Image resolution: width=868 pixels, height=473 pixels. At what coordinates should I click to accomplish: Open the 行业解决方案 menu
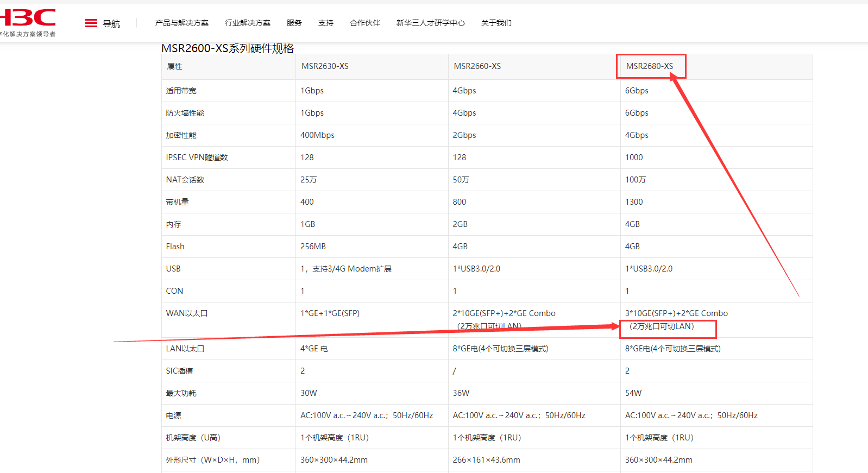coord(248,23)
